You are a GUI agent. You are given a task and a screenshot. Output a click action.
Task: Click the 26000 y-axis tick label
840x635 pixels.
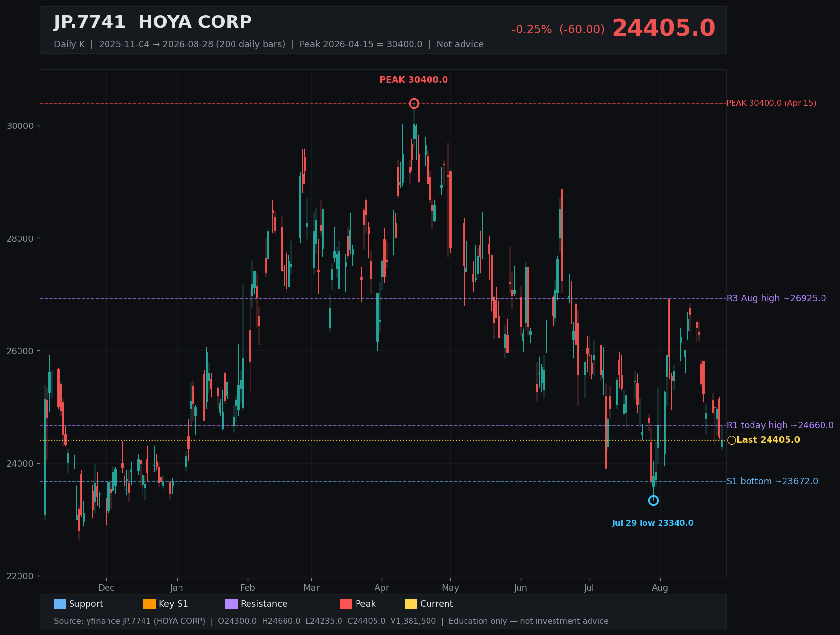tap(20, 351)
